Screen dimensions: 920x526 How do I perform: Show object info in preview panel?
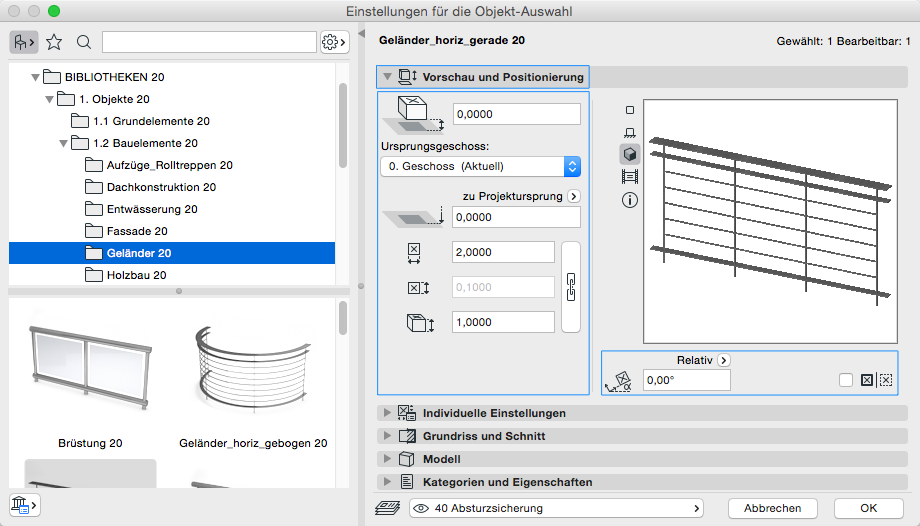(630, 199)
